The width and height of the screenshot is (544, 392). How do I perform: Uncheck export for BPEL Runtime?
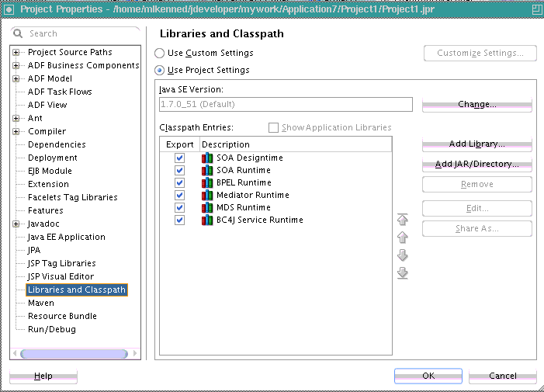(x=179, y=183)
